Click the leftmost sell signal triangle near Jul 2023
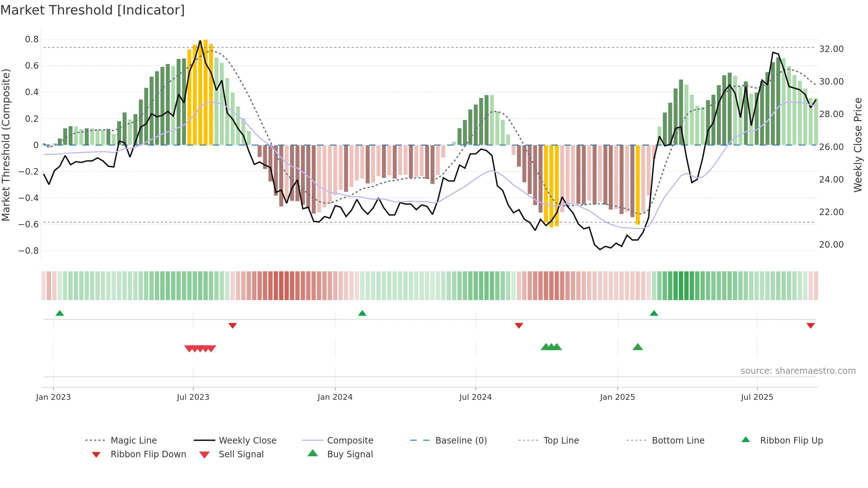 point(189,349)
